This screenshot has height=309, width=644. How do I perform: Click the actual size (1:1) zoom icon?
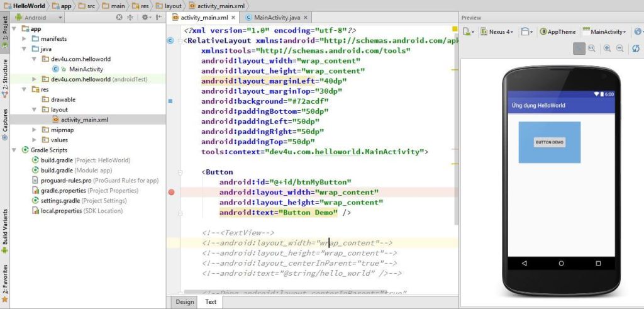[592, 48]
